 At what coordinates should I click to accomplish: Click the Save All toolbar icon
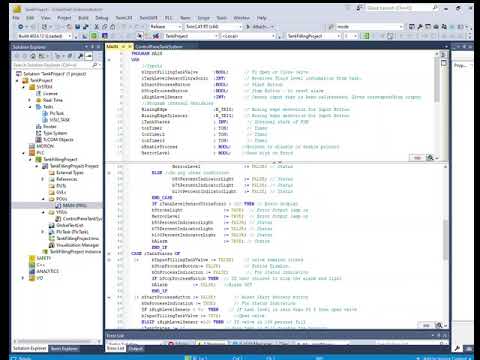[86, 27]
